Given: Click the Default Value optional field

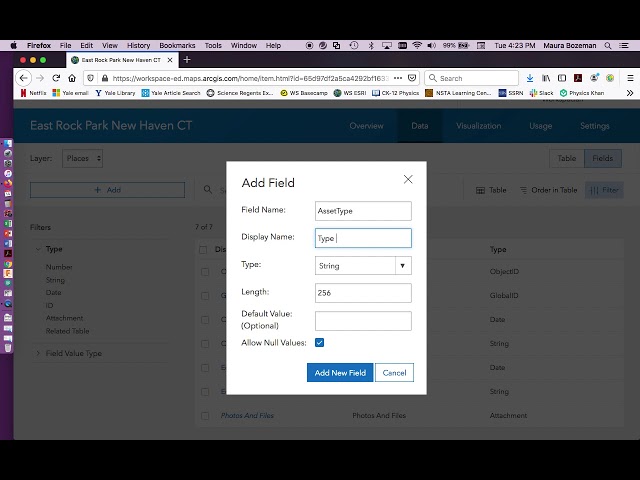Looking at the screenshot, I should point(363,321).
